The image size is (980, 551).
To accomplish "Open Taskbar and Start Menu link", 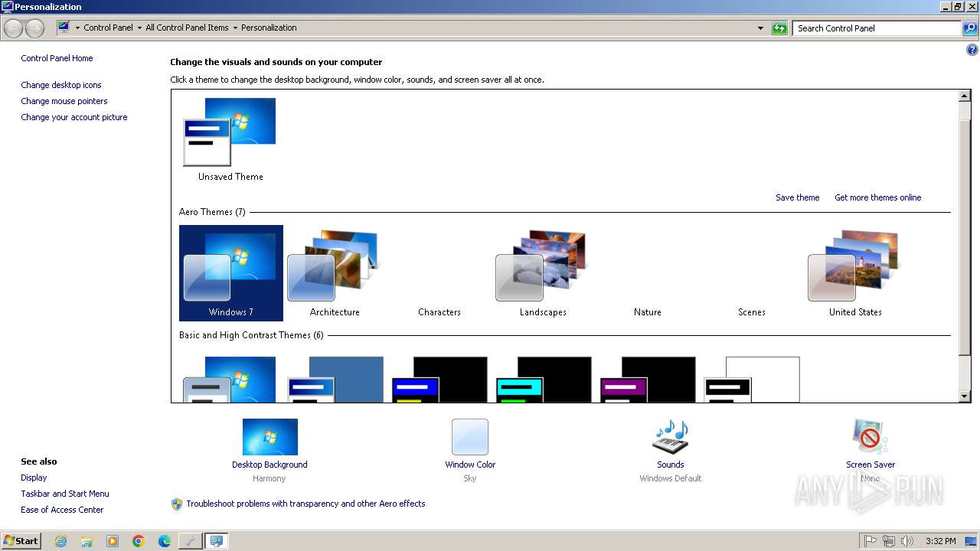I will 65,494.
